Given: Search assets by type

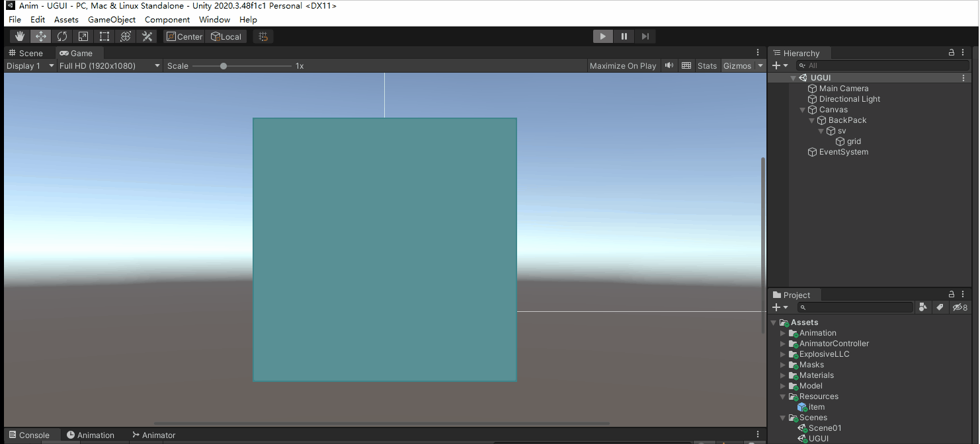Looking at the screenshot, I should point(922,307).
